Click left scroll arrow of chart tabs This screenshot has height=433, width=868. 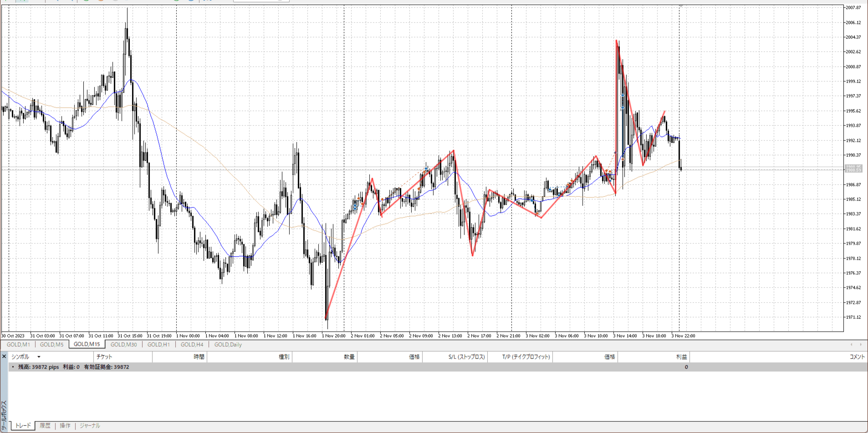point(851,345)
